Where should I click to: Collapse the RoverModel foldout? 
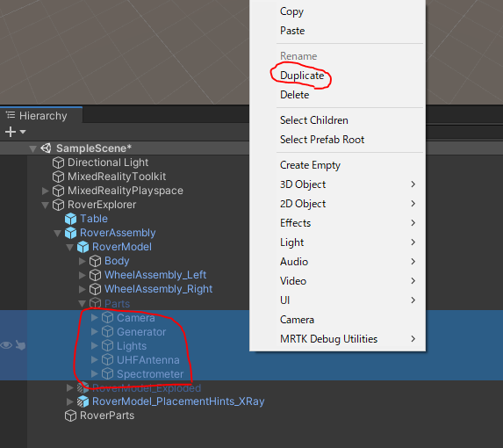pyautogui.click(x=69, y=248)
